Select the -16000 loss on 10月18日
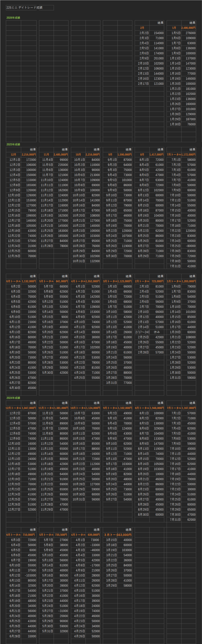 point(95,454)
